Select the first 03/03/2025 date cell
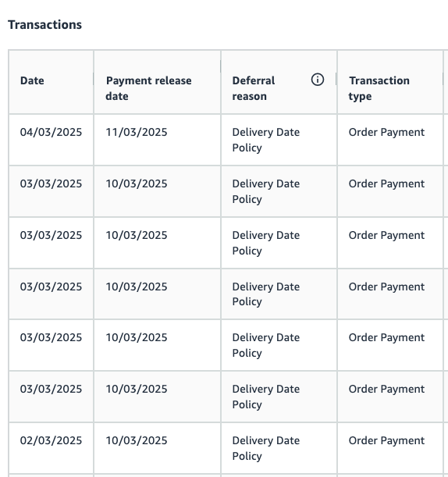Screen dimensions: 448x477 [51, 183]
